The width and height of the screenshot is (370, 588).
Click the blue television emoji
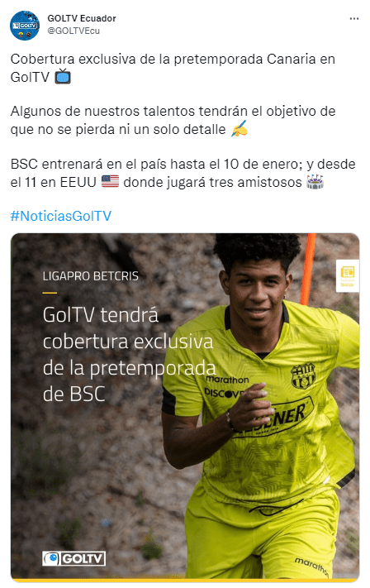point(63,77)
